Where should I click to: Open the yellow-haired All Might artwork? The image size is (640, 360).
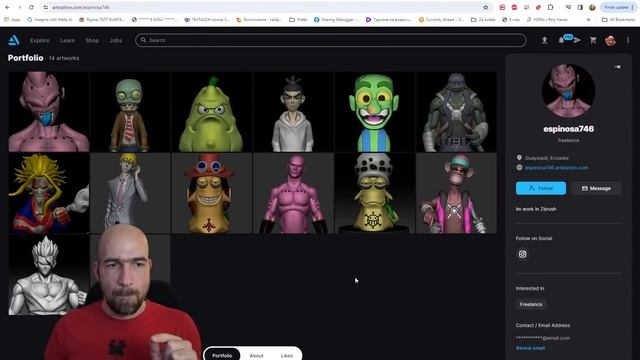coord(49,193)
